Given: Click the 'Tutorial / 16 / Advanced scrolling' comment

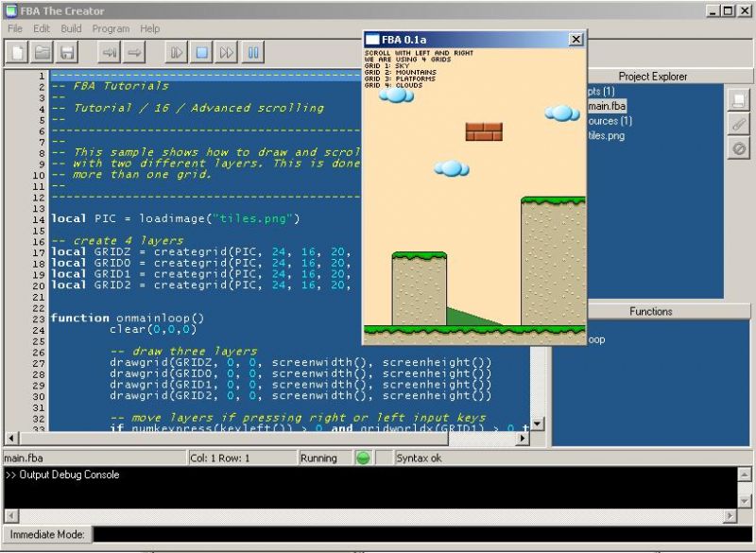Looking at the screenshot, I should pos(199,108).
